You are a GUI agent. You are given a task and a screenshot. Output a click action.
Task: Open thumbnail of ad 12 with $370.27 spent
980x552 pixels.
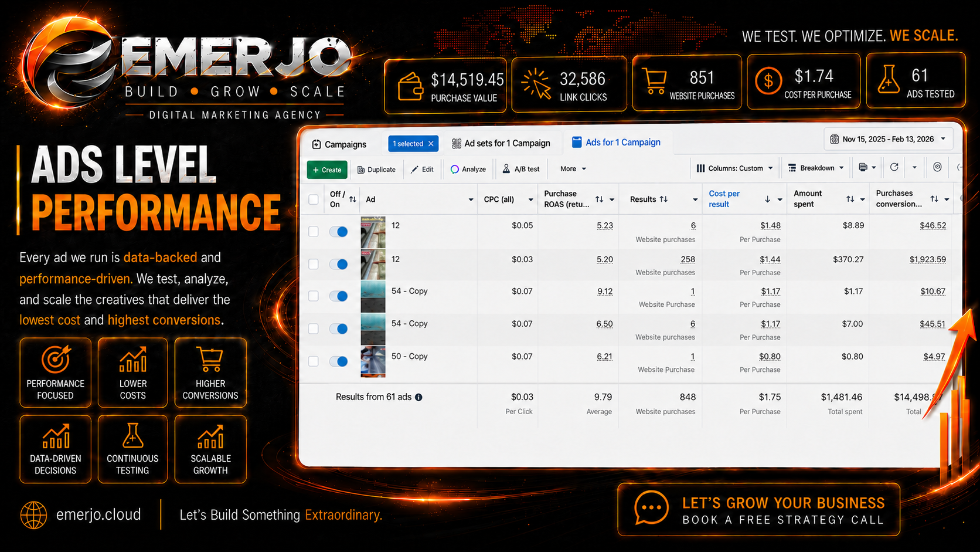pyautogui.click(x=373, y=264)
